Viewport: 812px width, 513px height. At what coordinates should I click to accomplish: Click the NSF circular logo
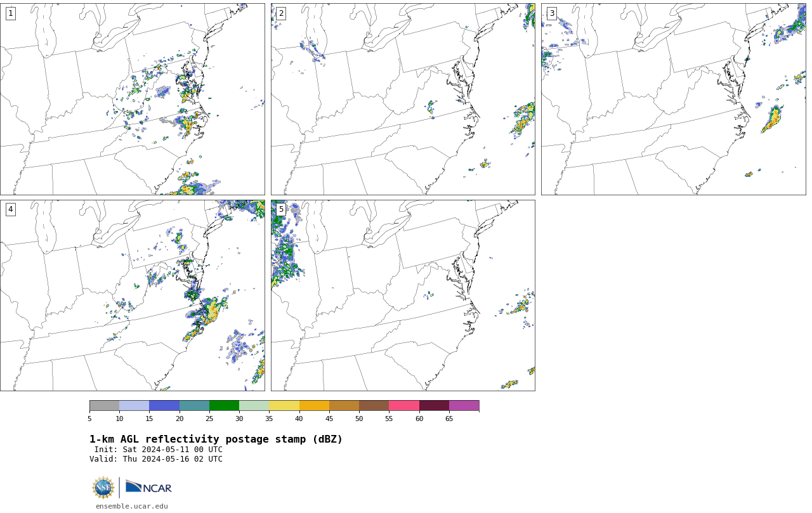point(103,488)
